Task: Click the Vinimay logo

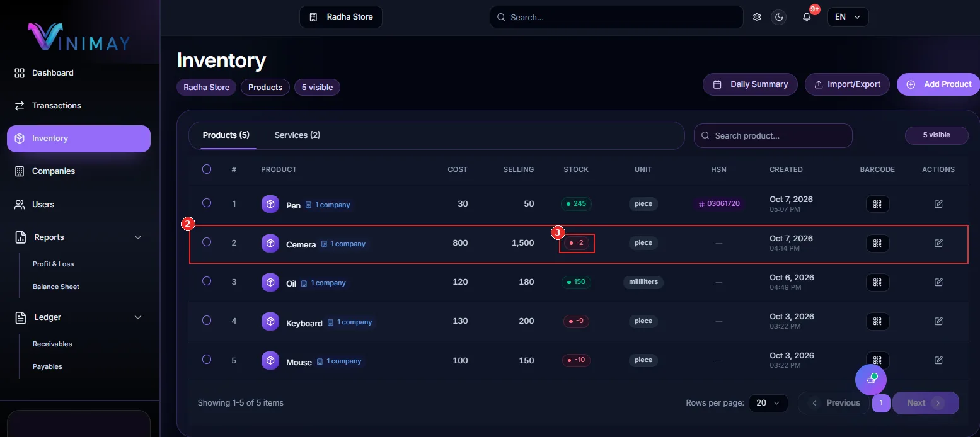Action: tap(79, 37)
